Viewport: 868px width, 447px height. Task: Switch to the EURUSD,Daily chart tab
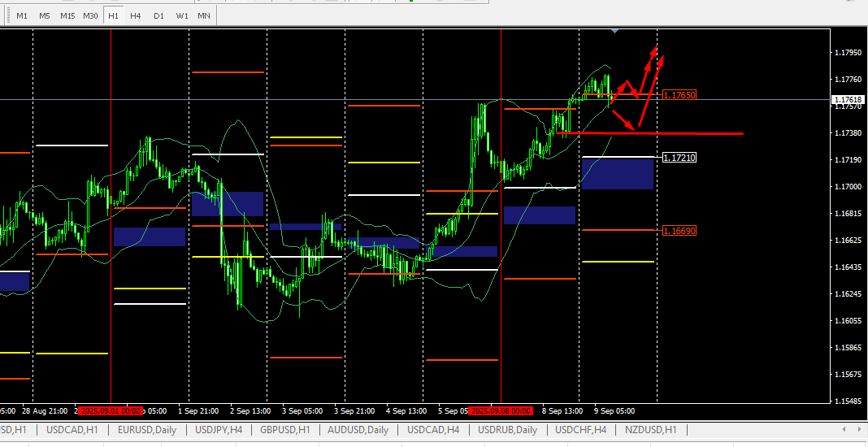click(146, 429)
